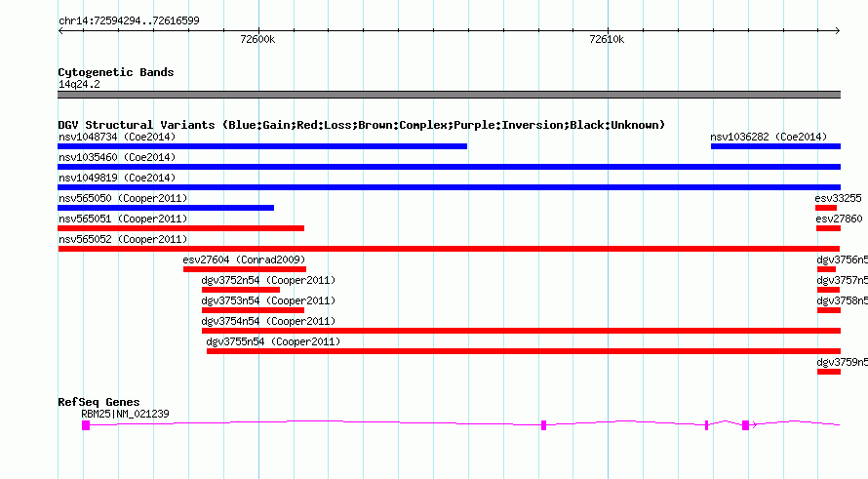The width and height of the screenshot is (868, 479).
Task: Click the nsv1048734 (Coe2014) blue gain bar
Action: point(262,146)
